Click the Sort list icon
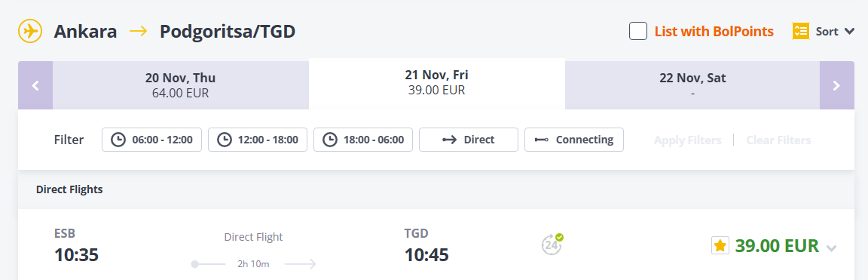This screenshot has width=868, height=280. (x=801, y=31)
